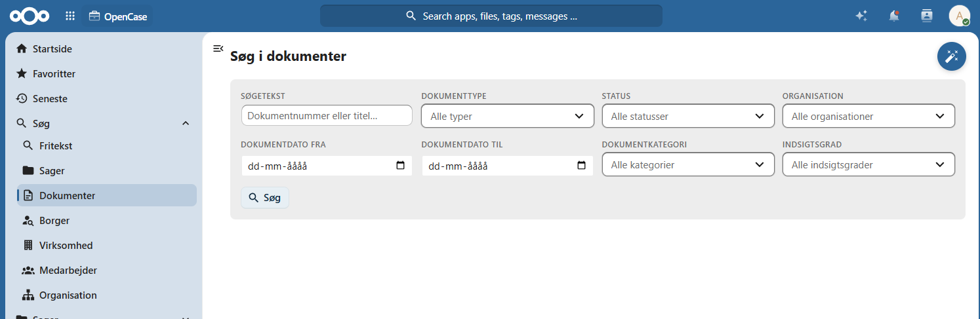Screen dimensions: 980x319
Task: Open the Dokumenttype dropdown
Action: pyautogui.click(x=508, y=116)
